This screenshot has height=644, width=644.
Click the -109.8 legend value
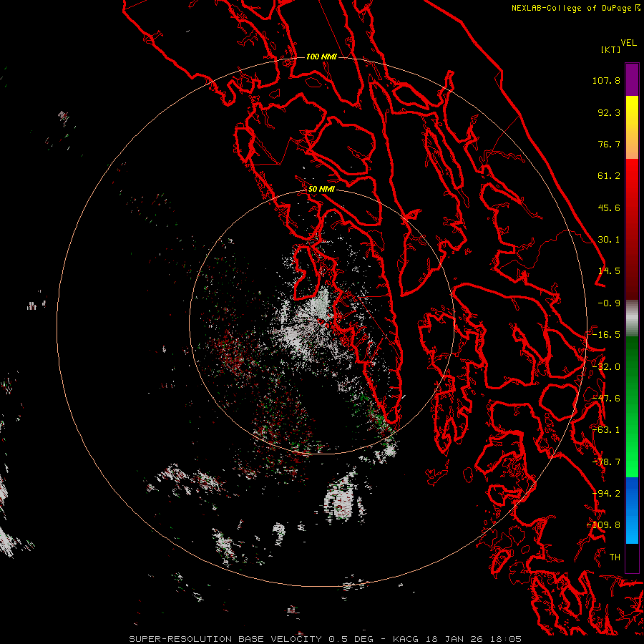(x=604, y=525)
